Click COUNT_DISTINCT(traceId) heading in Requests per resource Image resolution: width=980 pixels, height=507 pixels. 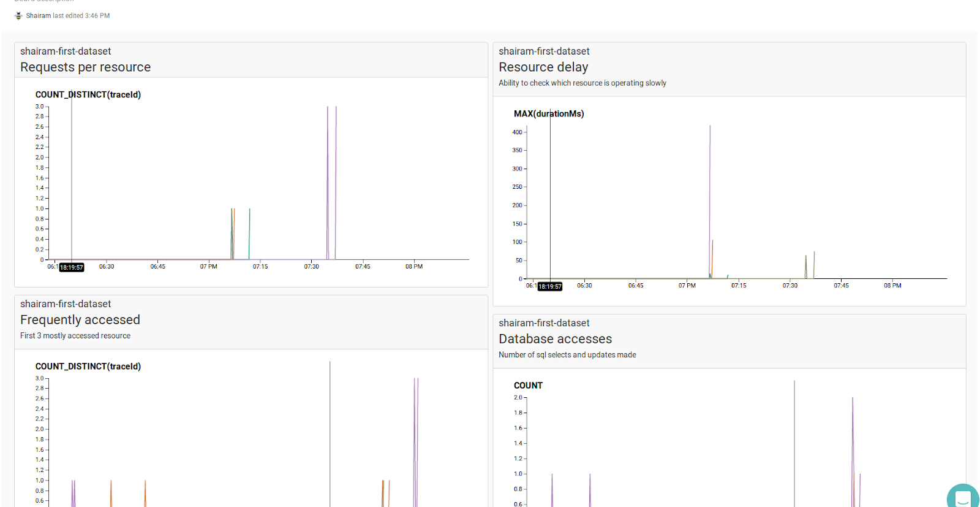point(88,95)
